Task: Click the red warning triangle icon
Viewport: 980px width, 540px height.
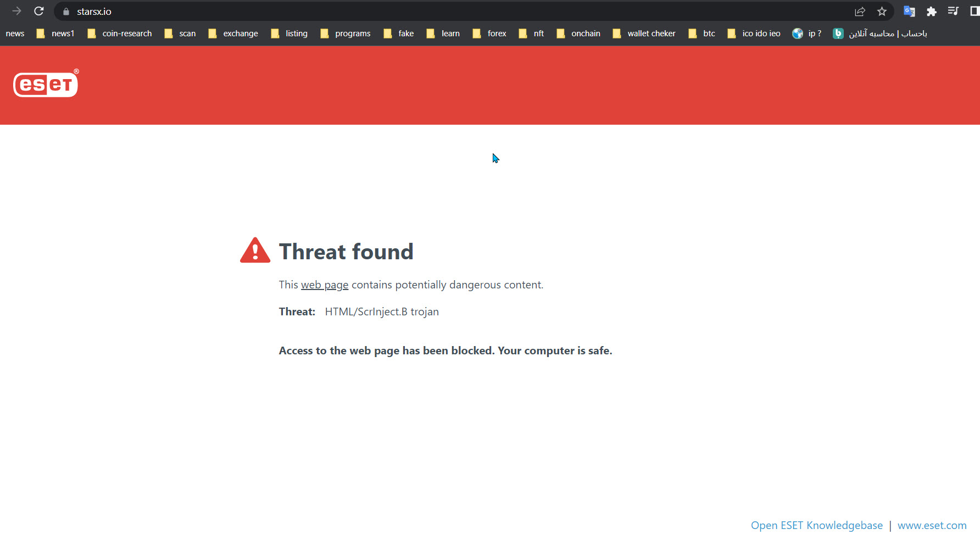Action: [255, 250]
